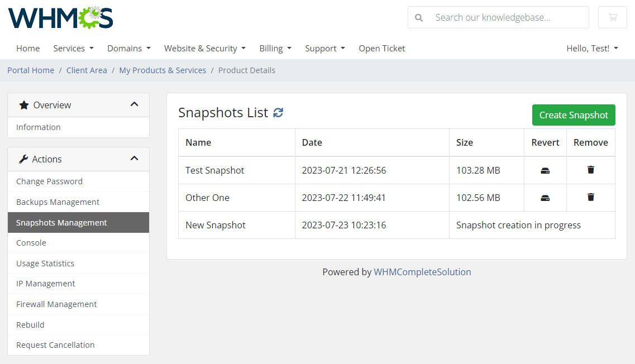Revert the Test Snapshot
The image size is (635, 364).
click(545, 170)
